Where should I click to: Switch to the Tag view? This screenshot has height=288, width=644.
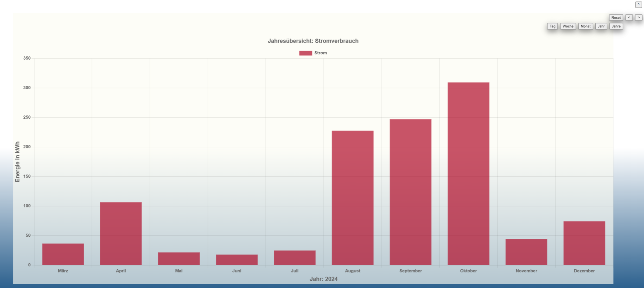click(x=552, y=26)
